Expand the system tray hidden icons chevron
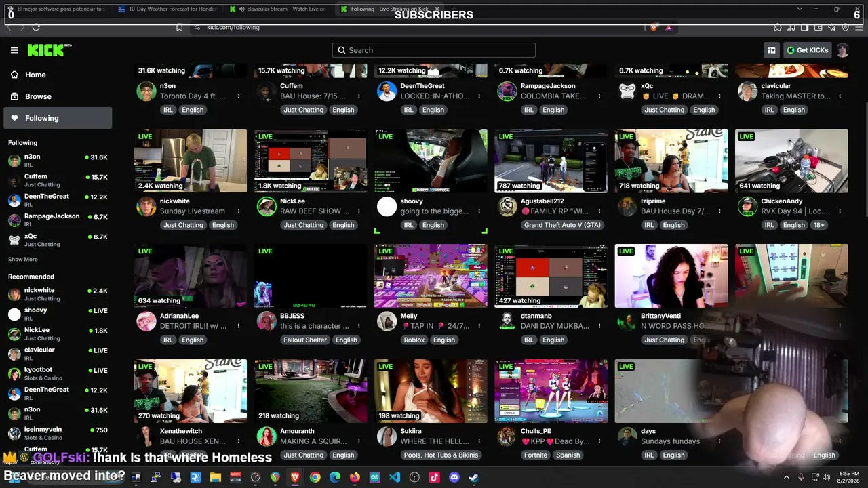Viewport: 868px width, 488px height. coord(787,477)
